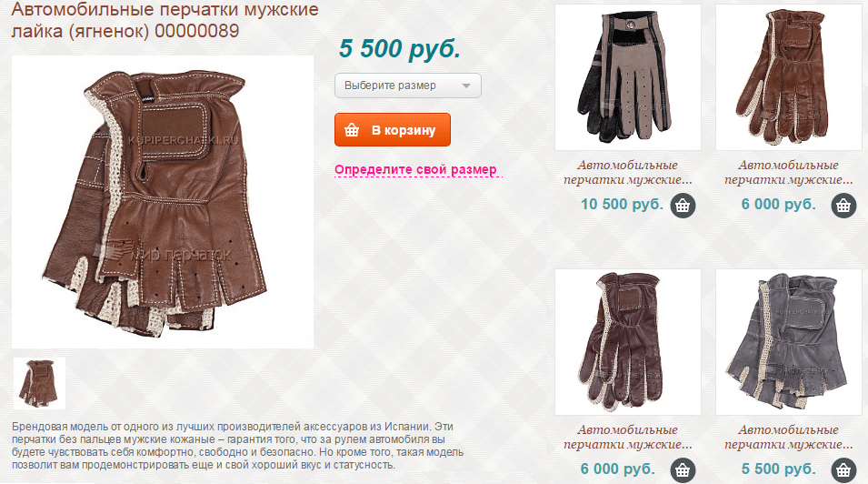Open the Определите свой размер link
The width and height of the screenshot is (868, 484).
coord(415,169)
